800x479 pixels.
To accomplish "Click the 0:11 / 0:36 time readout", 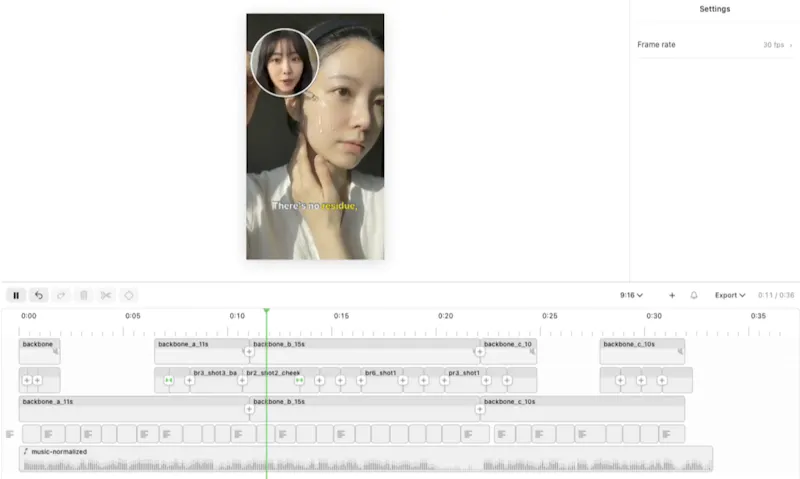I will [776, 295].
